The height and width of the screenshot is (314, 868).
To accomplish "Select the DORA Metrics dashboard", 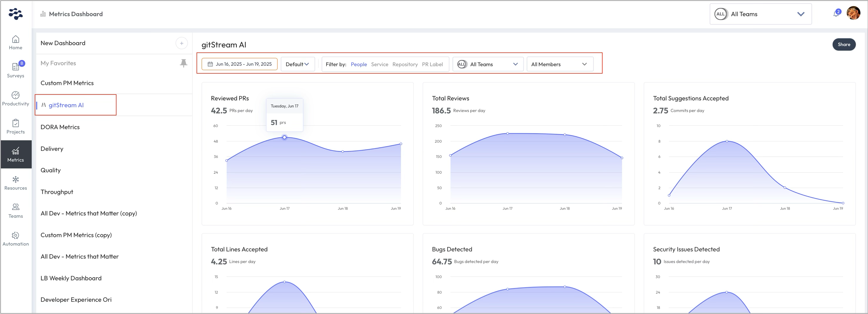I will coord(60,127).
